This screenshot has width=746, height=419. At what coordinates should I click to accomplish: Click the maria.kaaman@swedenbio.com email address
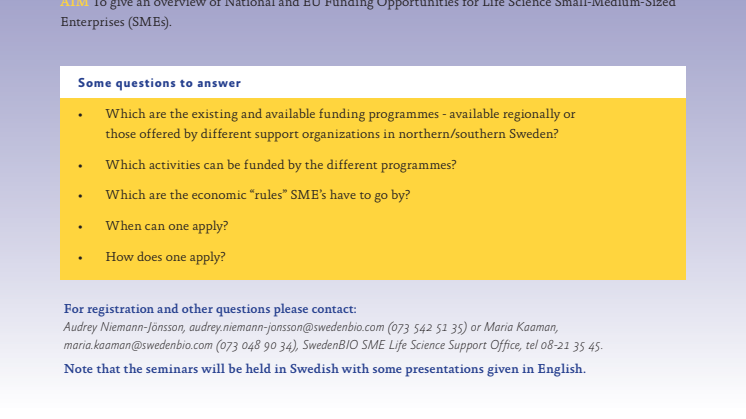point(138,345)
